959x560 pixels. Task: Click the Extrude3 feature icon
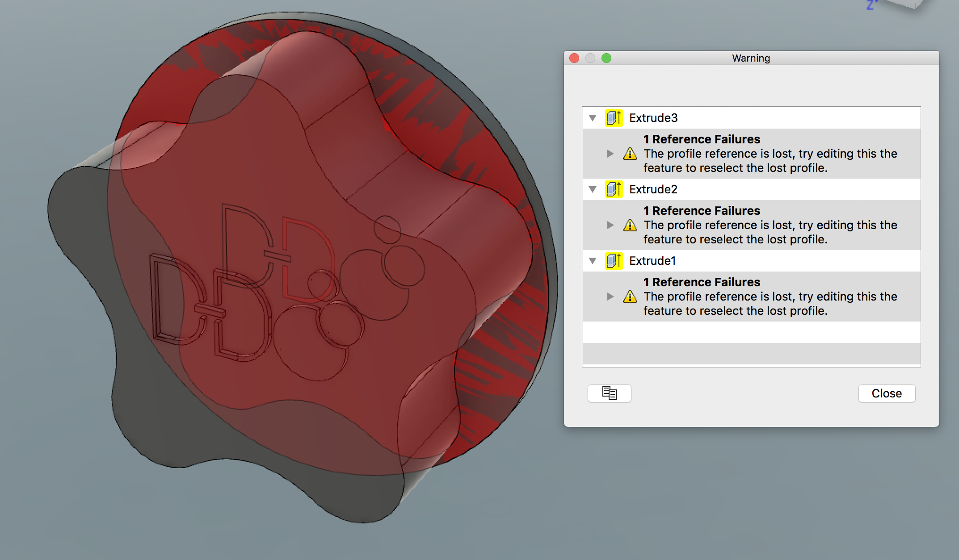coord(614,118)
